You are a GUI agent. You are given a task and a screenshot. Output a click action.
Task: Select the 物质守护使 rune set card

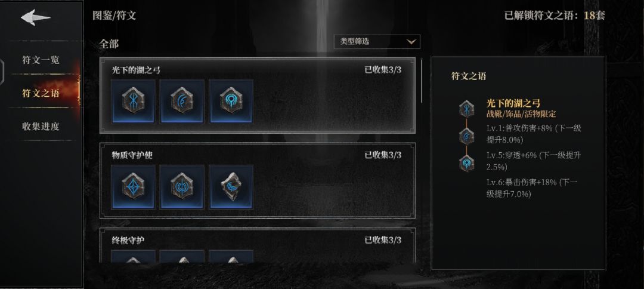click(x=258, y=180)
